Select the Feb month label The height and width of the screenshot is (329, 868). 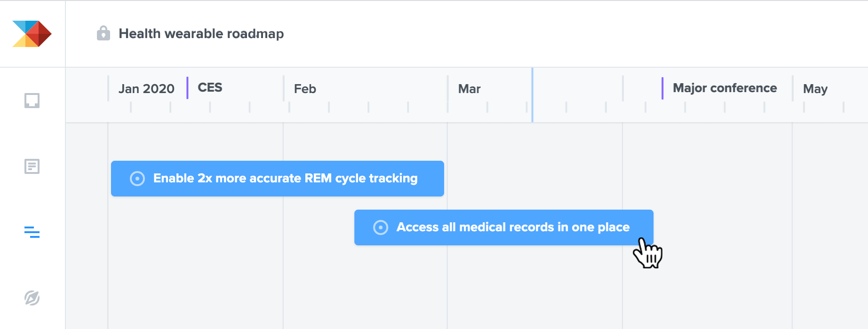click(x=305, y=89)
